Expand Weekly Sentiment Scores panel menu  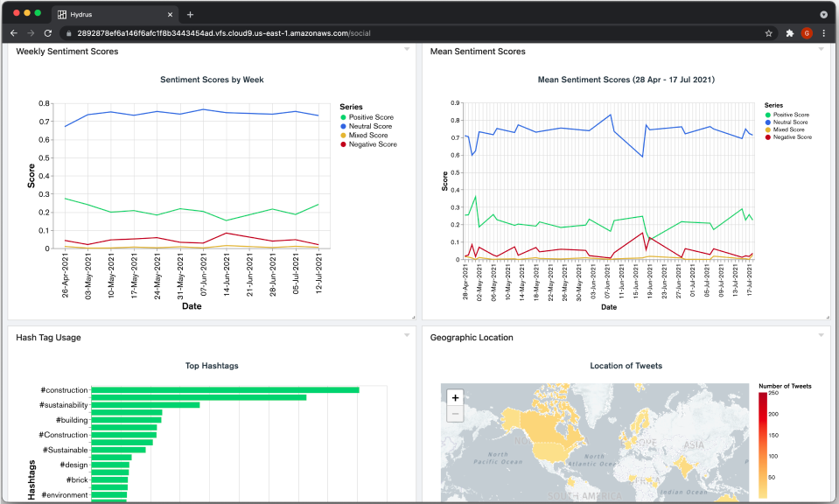pos(407,49)
